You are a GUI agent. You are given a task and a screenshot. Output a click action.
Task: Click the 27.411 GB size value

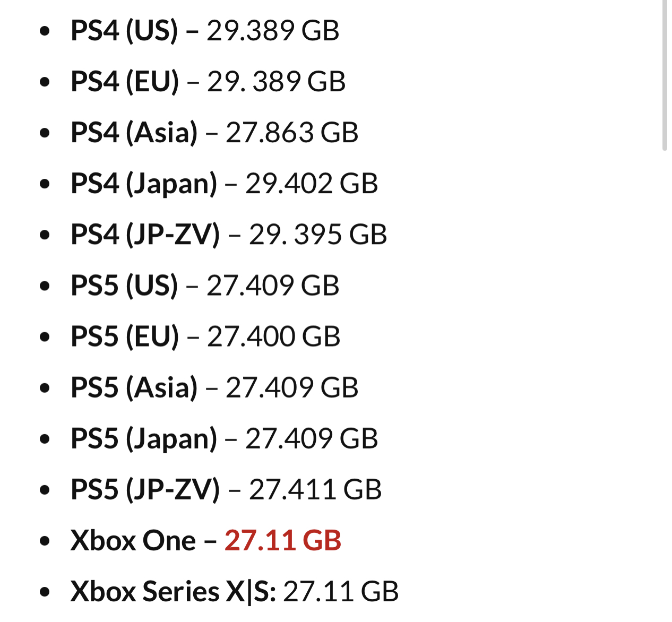coord(315,489)
